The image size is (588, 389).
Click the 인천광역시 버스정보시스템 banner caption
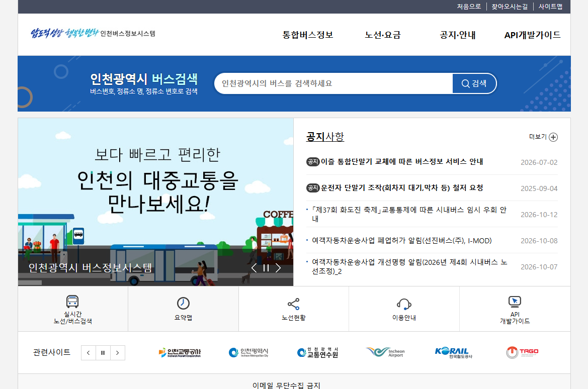click(x=91, y=267)
